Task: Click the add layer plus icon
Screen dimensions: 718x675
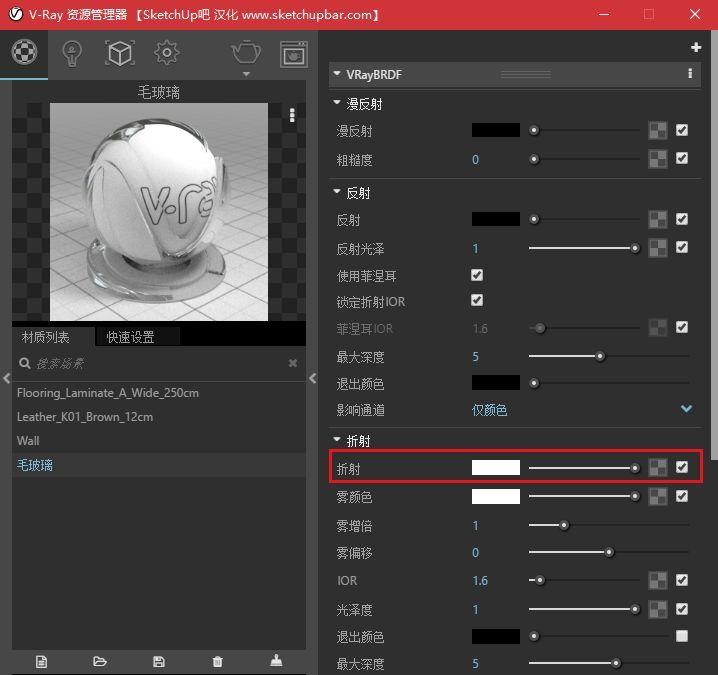Action: 696,47
